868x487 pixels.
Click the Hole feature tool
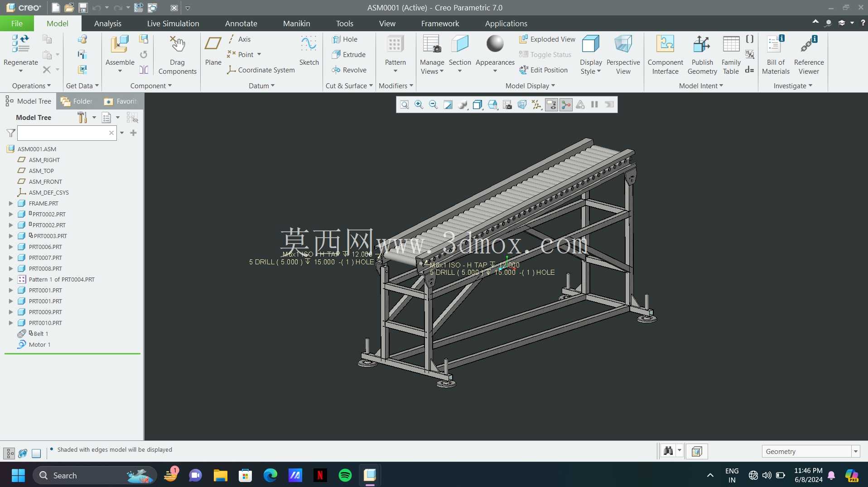[x=345, y=39]
